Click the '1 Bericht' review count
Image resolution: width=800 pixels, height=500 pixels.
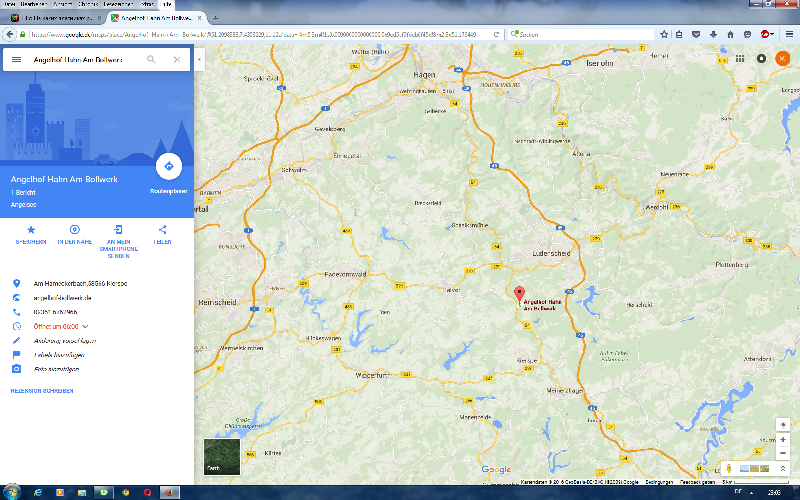pos(23,192)
